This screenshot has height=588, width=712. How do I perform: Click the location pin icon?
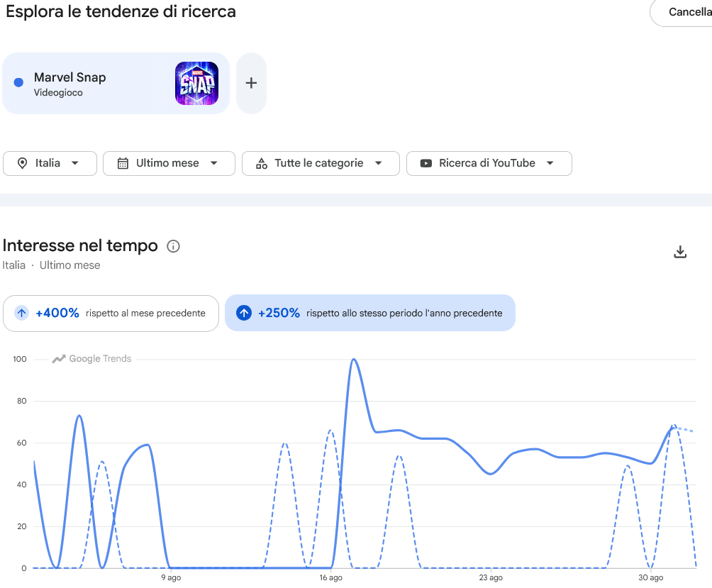[x=22, y=163]
